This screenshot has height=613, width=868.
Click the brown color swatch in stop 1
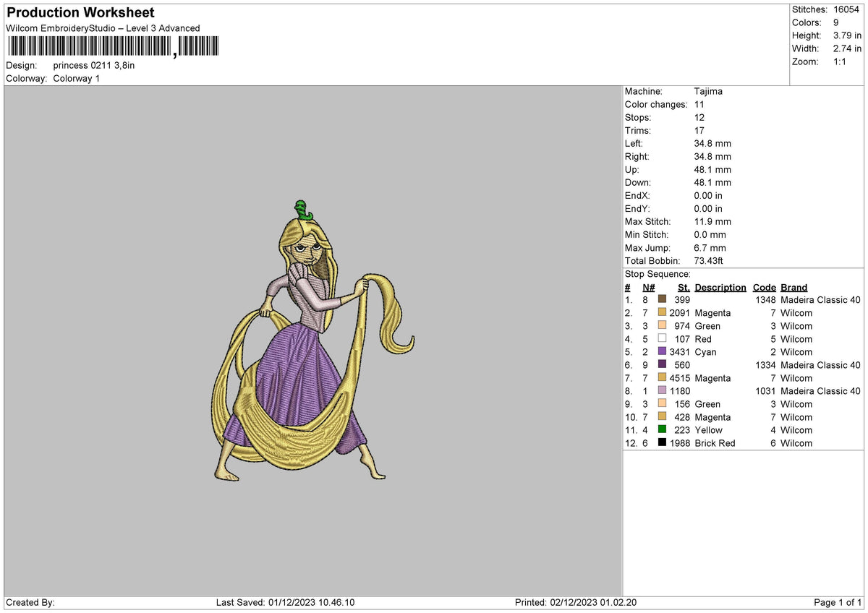pyautogui.click(x=662, y=300)
